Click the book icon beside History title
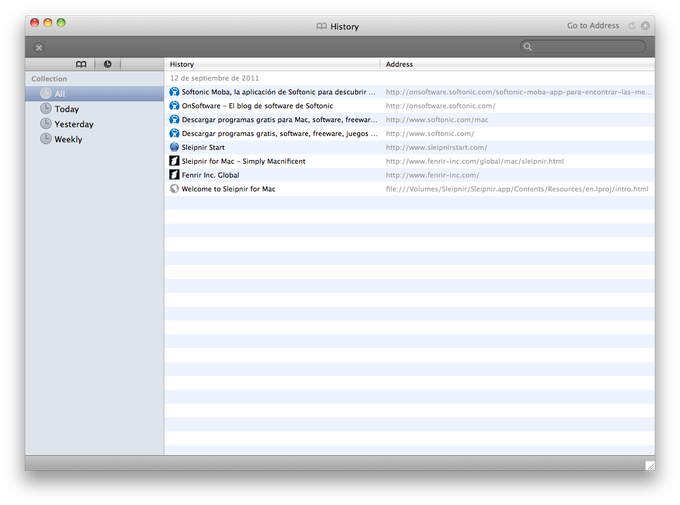The height and width of the screenshot is (505, 680). 321,26
